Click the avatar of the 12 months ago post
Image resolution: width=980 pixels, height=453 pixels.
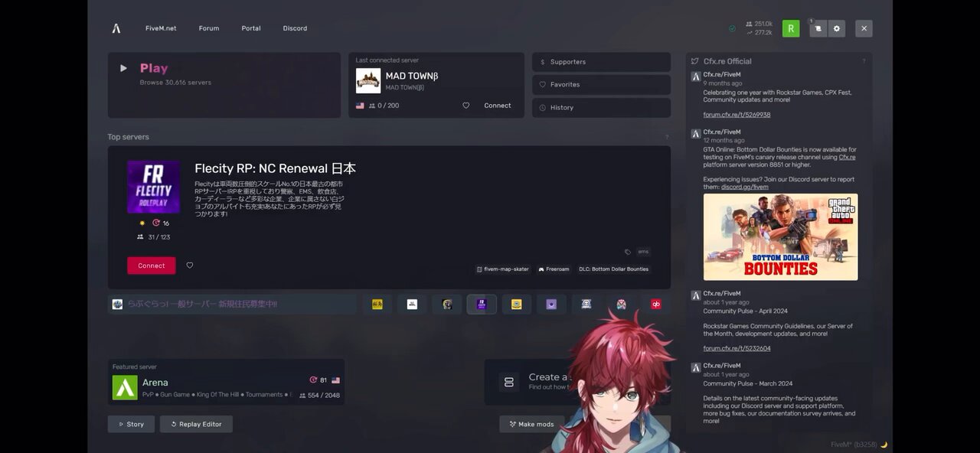695,133
